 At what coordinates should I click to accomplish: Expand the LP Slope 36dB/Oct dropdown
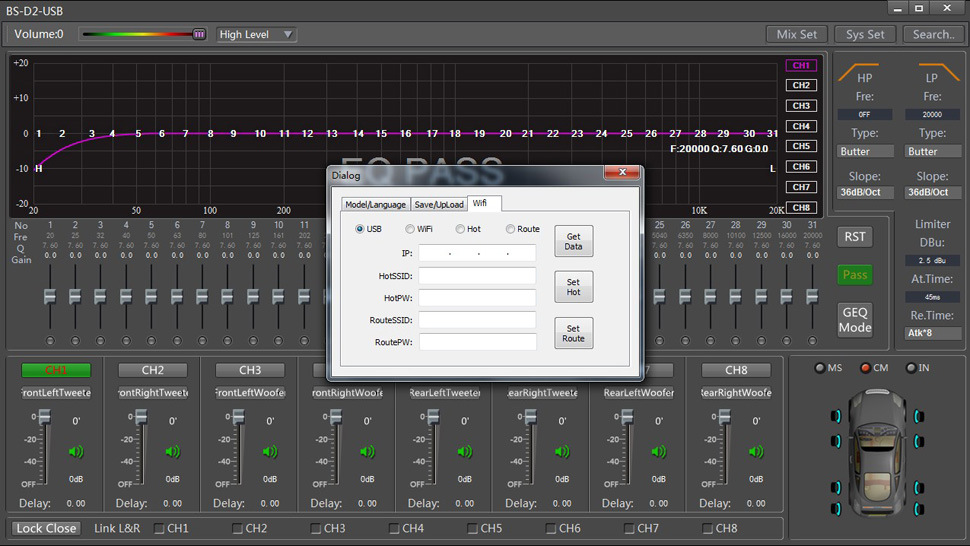tap(932, 192)
